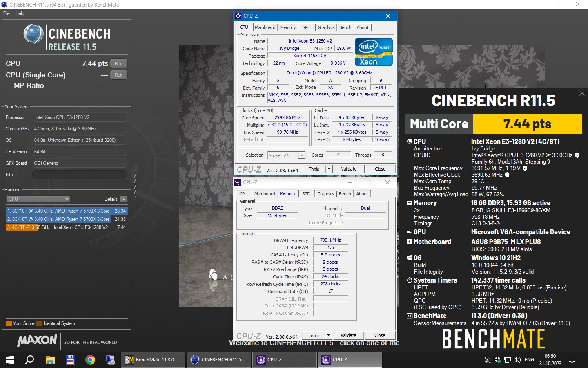Switch to About tab in lower CPU-Z window
Viewport: 588px width, 368px height.
click(x=362, y=194)
